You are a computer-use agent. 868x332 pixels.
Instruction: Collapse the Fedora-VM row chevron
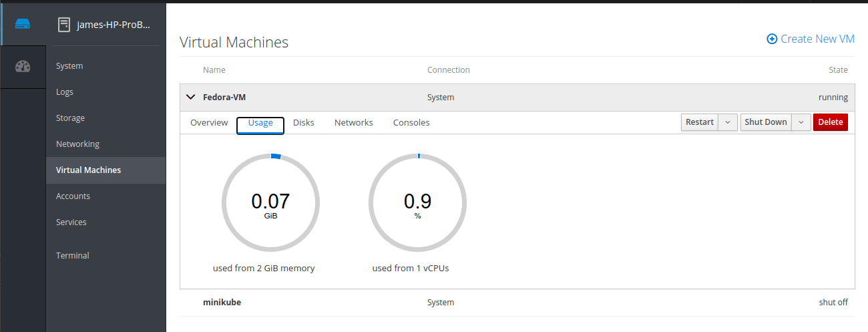[x=190, y=97]
